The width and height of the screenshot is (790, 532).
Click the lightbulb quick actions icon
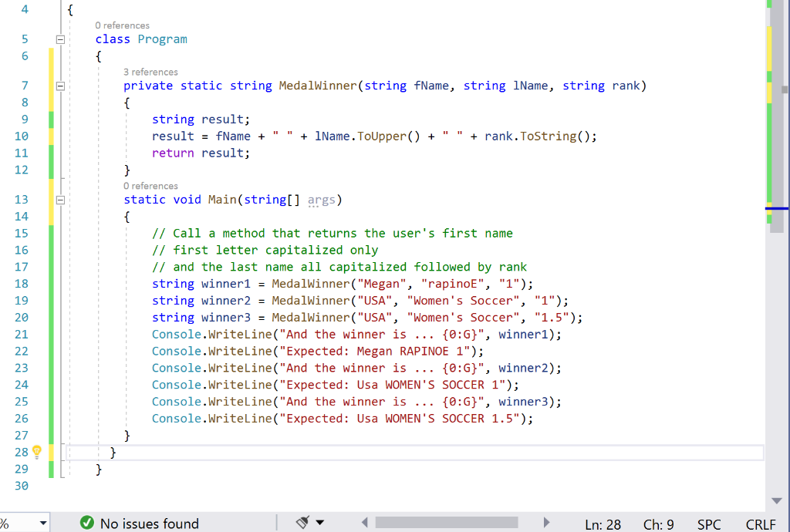point(36,453)
